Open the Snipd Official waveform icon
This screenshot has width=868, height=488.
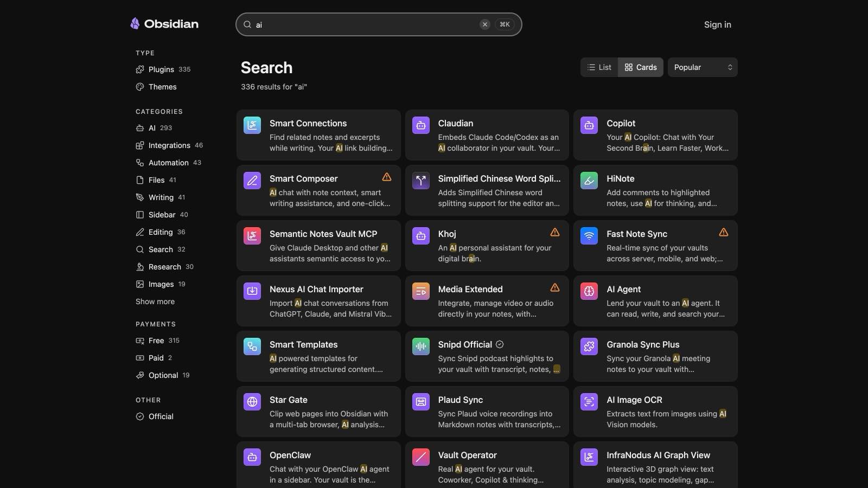[421, 346]
